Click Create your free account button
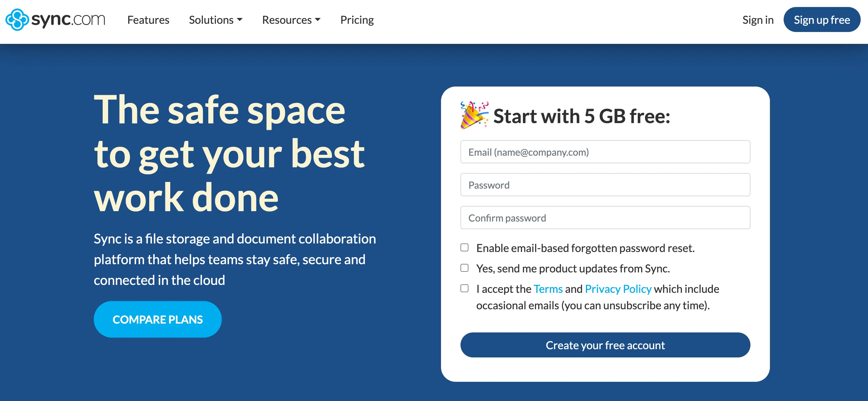This screenshot has height=401, width=868. (605, 345)
